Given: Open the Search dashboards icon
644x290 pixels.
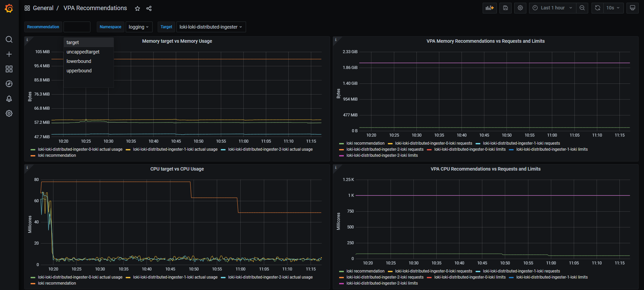Looking at the screenshot, I should (9, 39).
